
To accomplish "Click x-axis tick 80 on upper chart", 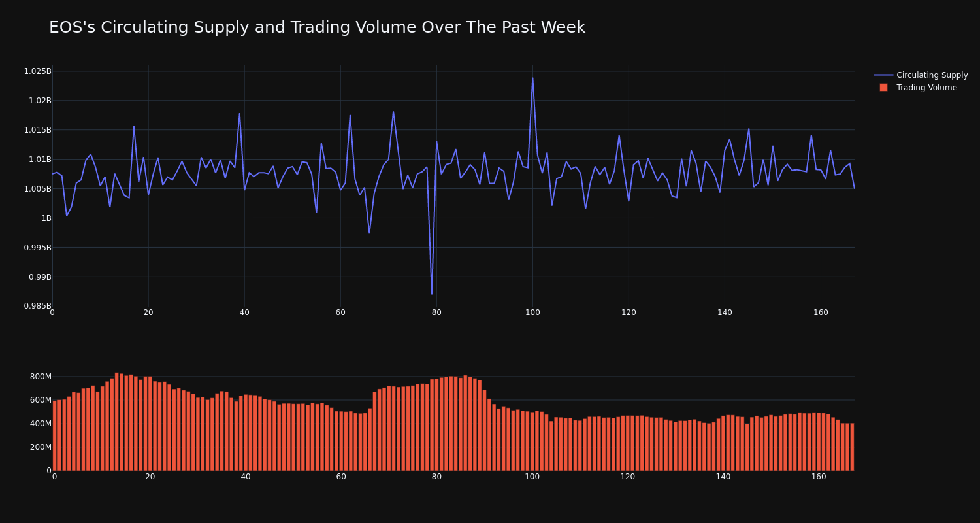I will coord(436,312).
